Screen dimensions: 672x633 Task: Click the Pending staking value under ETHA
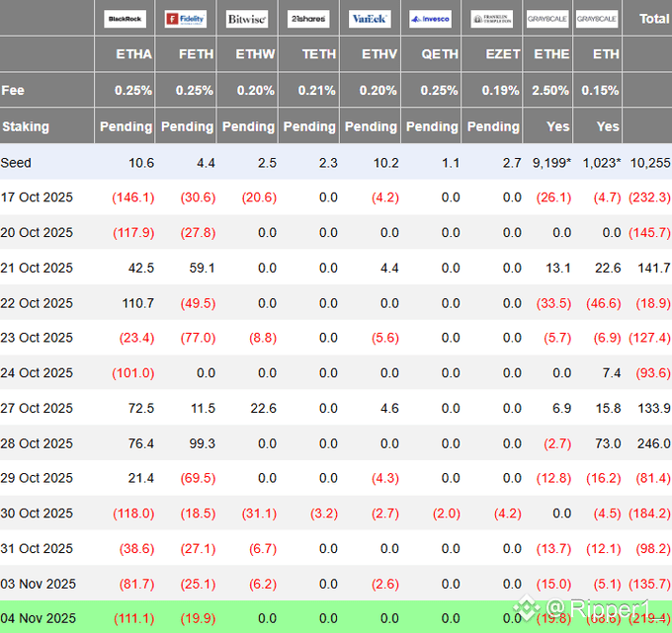[126, 126]
